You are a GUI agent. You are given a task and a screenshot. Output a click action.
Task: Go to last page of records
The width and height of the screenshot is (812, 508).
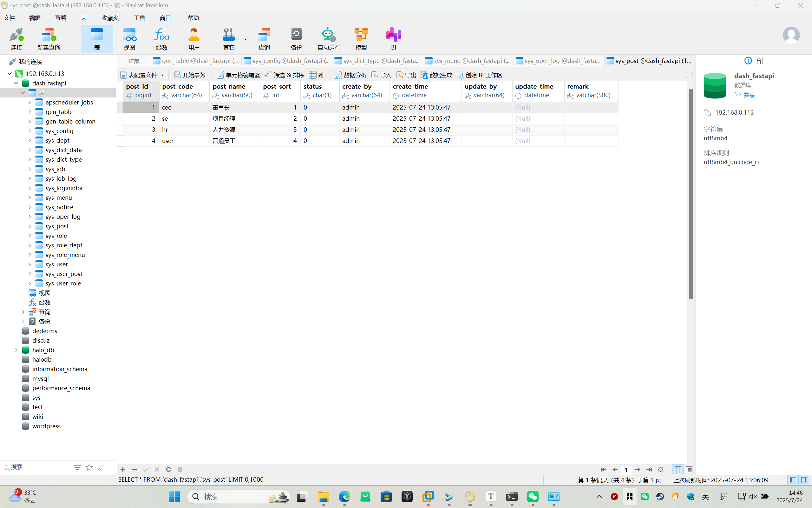pos(649,470)
